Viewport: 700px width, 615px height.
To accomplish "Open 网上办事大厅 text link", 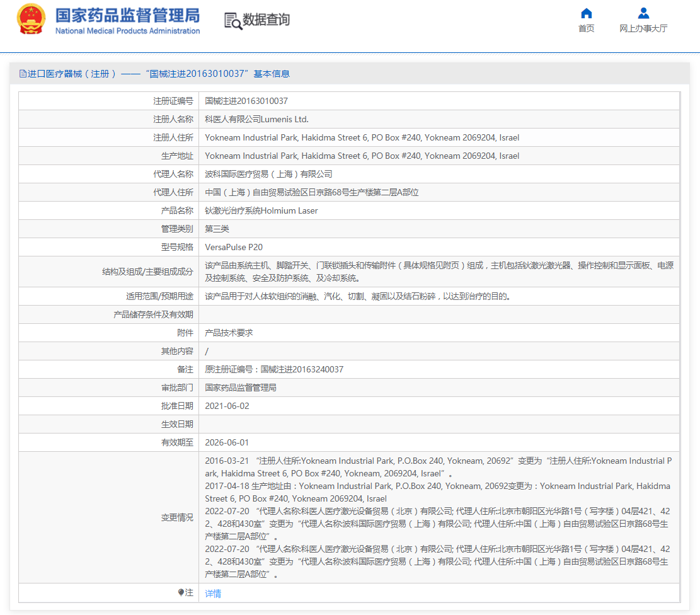I will pyautogui.click(x=643, y=28).
